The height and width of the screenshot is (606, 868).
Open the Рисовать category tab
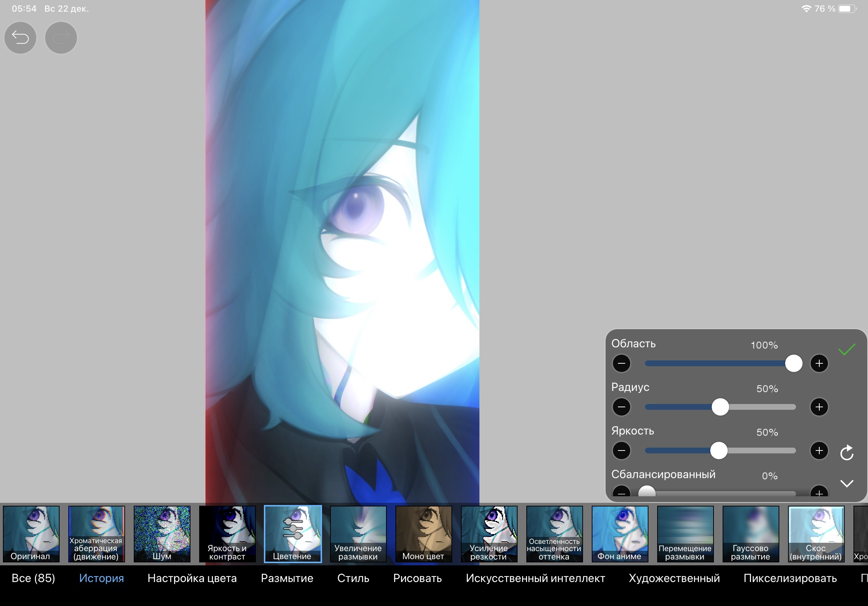(x=417, y=578)
